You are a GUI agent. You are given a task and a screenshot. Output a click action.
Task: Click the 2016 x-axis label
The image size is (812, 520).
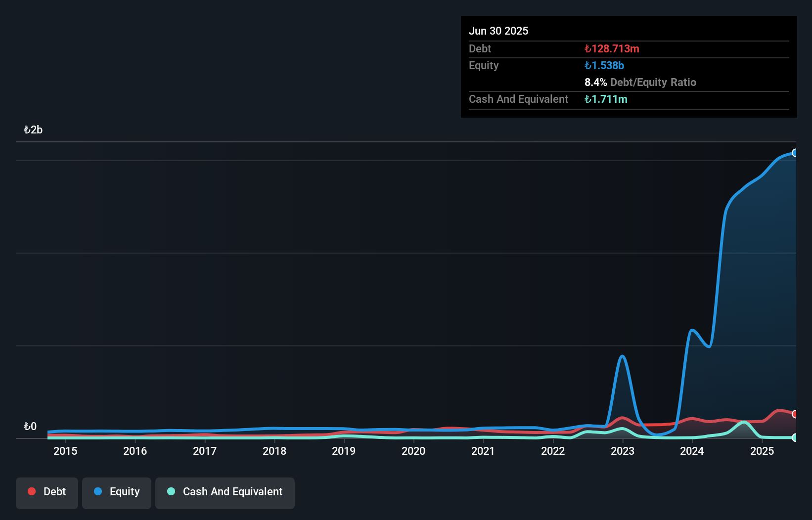click(x=135, y=451)
